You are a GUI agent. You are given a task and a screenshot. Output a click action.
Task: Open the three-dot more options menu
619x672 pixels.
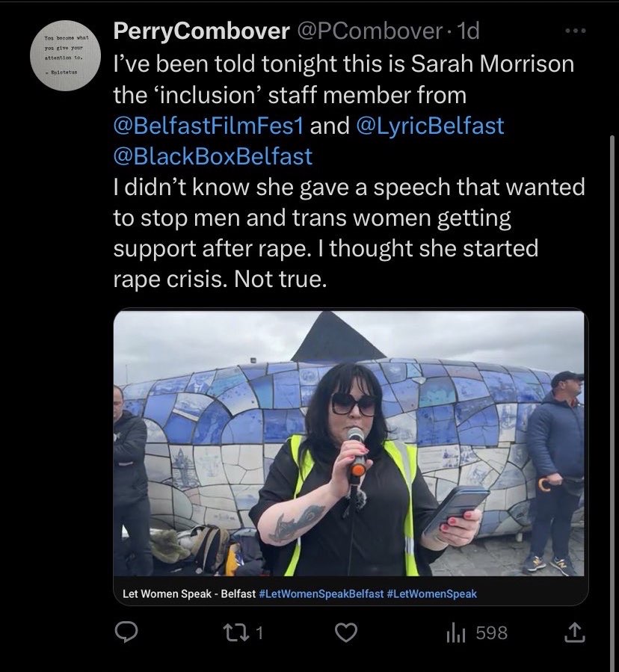click(576, 33)
